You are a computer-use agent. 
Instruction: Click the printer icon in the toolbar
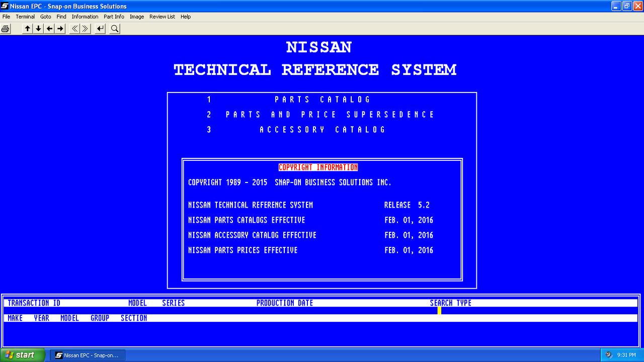click(6, 29)
